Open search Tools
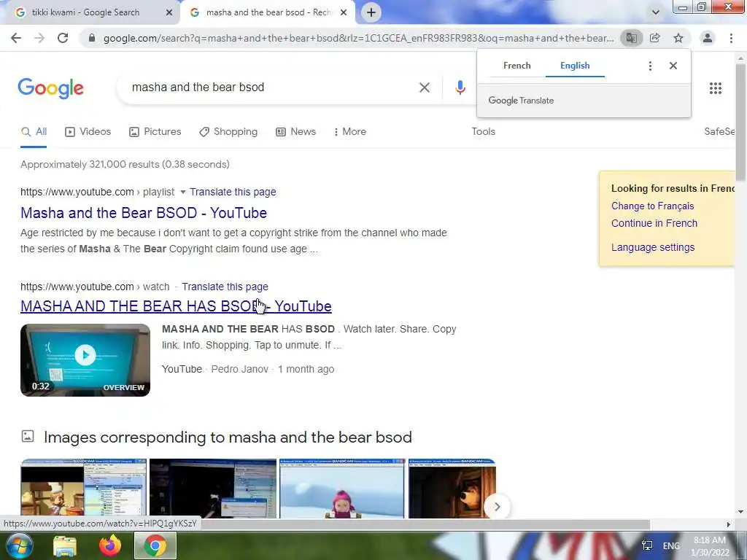 pyautogui.click(x=483, y=132)
